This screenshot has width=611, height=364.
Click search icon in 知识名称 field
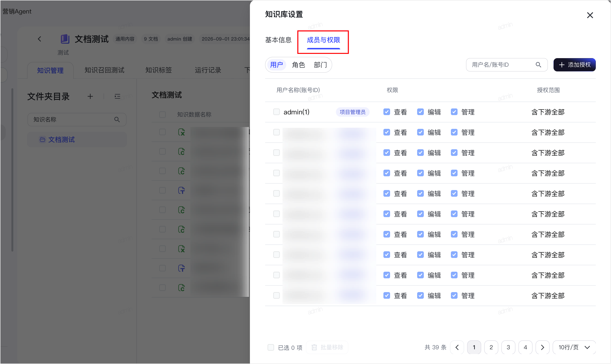pos(117,119)
